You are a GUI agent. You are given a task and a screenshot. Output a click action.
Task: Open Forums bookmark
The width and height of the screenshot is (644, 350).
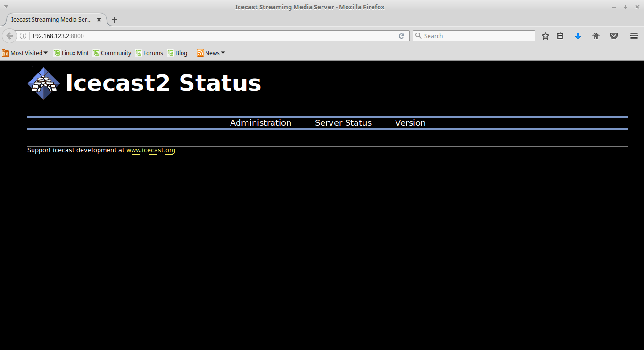pyautogui.click(x=149, y=53)
